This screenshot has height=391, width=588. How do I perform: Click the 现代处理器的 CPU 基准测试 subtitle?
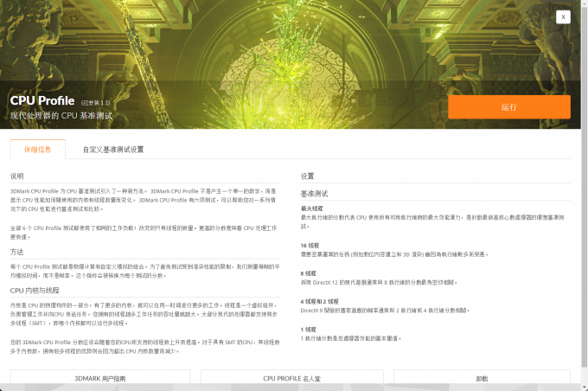61,116
